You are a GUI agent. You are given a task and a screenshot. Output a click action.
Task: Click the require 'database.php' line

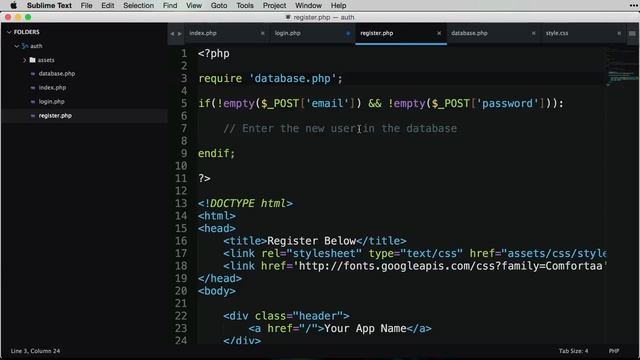pos(270,78)
